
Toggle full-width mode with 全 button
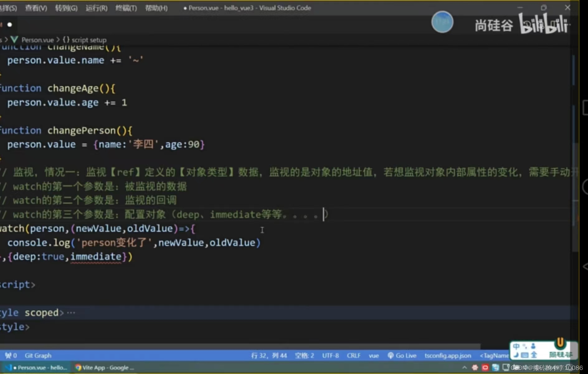point(533,355)
